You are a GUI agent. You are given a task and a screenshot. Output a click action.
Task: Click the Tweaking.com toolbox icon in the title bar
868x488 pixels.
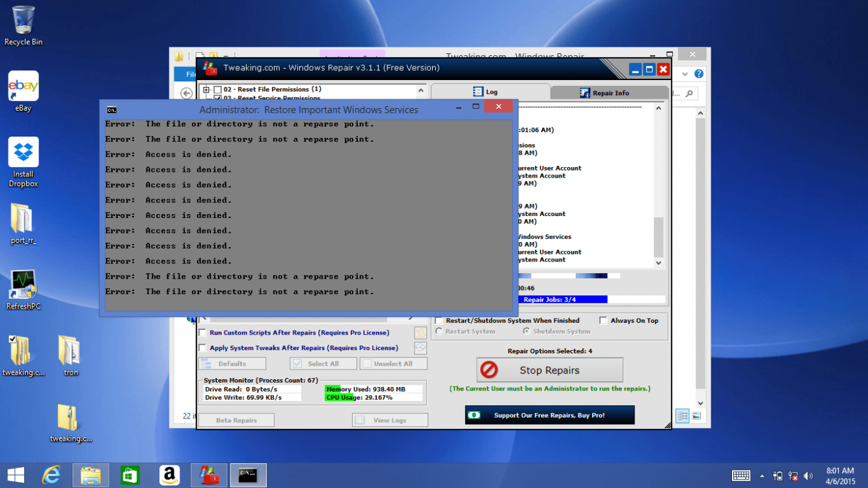[x=210, y=68]
